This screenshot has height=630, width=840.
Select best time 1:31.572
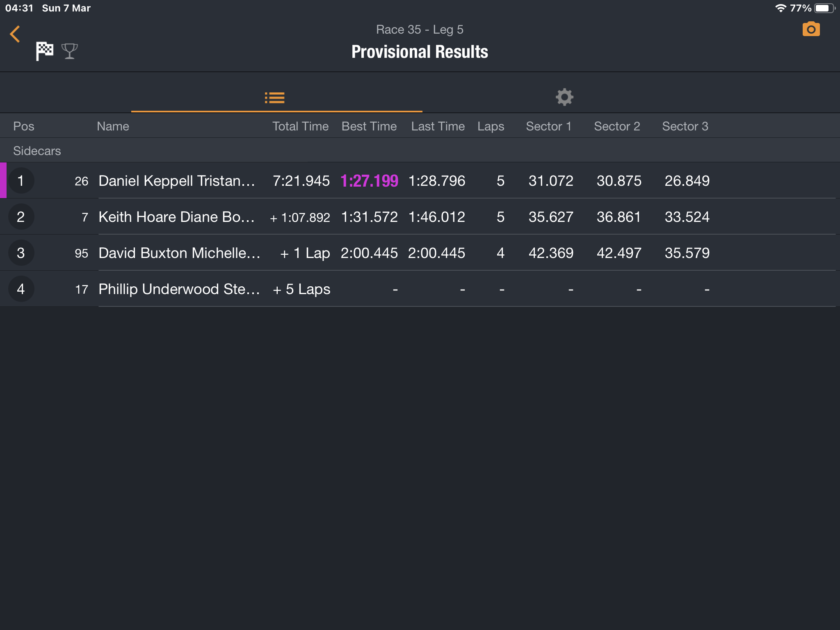[369, 217]
